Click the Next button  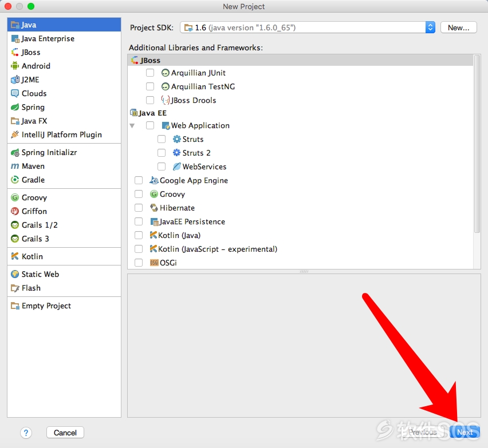[465, 432]
